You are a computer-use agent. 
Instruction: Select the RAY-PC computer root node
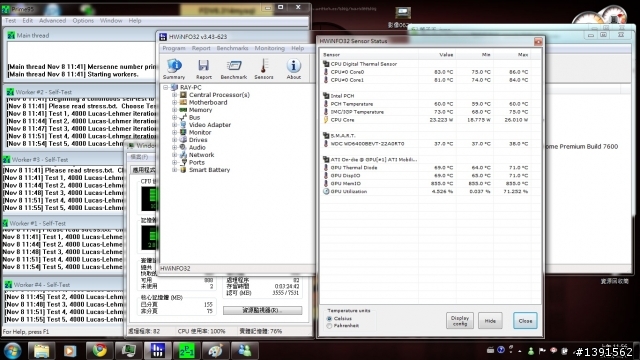tap(191, 87)
